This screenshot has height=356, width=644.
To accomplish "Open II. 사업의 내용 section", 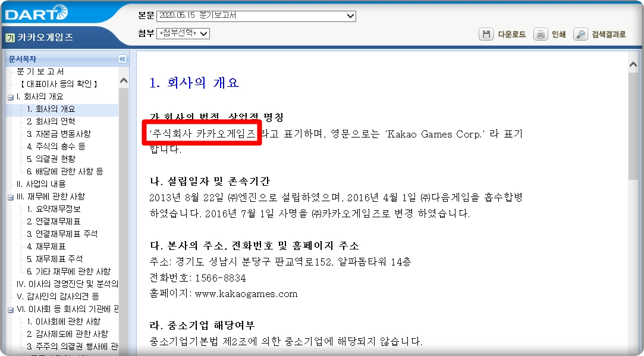I will pyautogui.click(x=41, y=184).
